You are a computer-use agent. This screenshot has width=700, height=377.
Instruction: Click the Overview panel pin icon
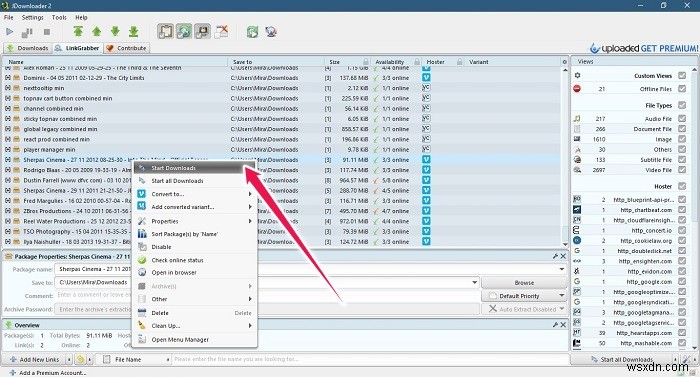(x=555, y=325)
